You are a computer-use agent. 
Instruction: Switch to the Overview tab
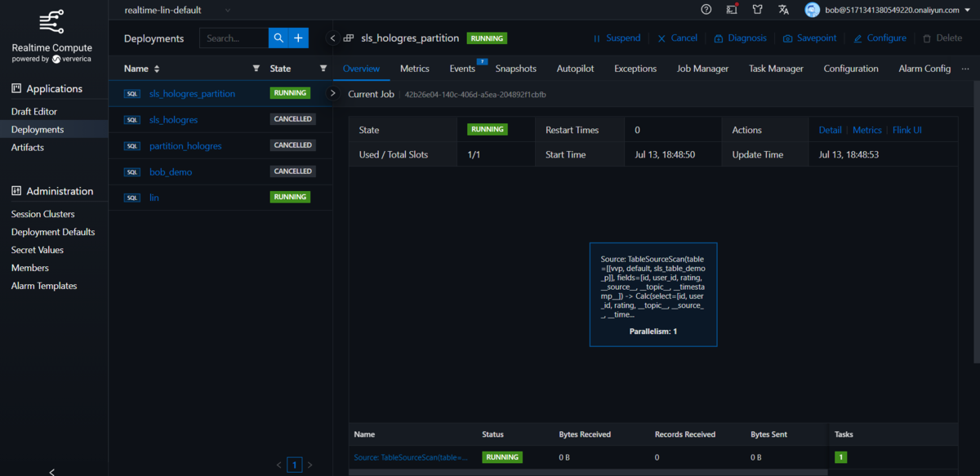point(362,69)
